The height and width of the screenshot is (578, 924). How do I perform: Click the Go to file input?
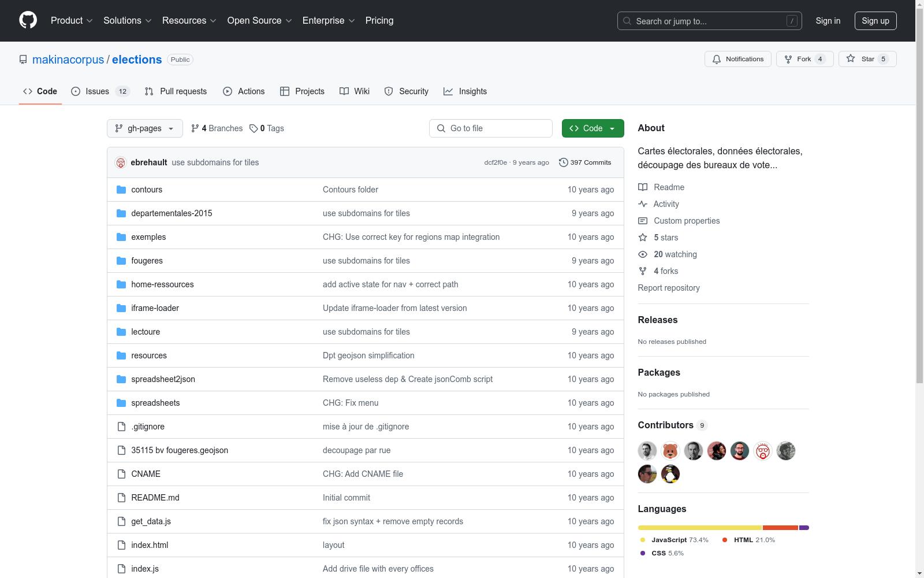[x=491, y=128]
